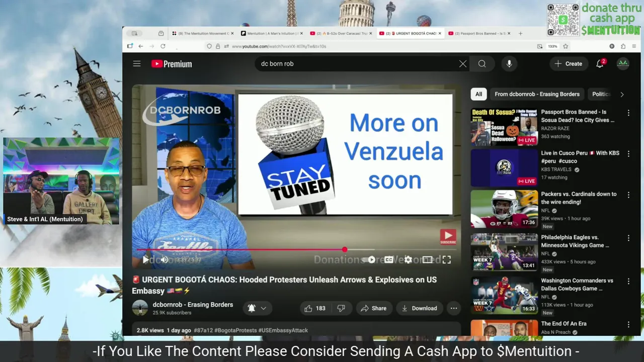Screen dimensions: 644x362
Task: Toggle closed captions CC button
Action: 389,259
